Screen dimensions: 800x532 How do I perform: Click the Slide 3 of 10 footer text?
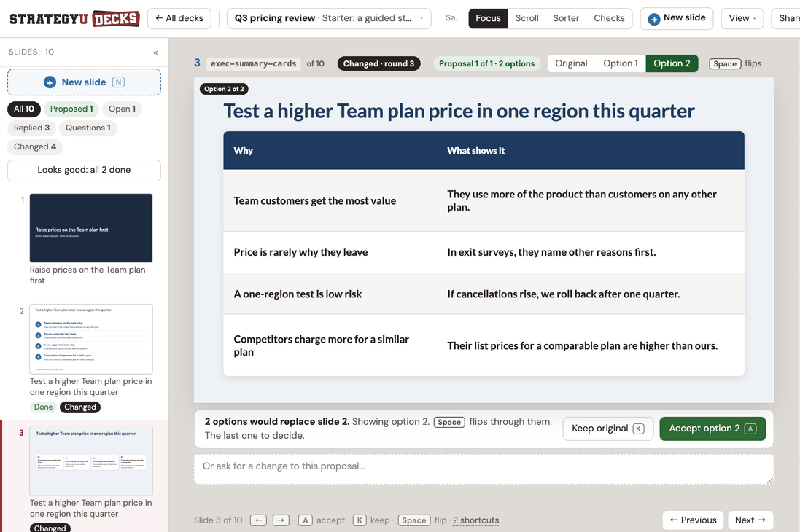pyautogui.click(x=218, y=520)
